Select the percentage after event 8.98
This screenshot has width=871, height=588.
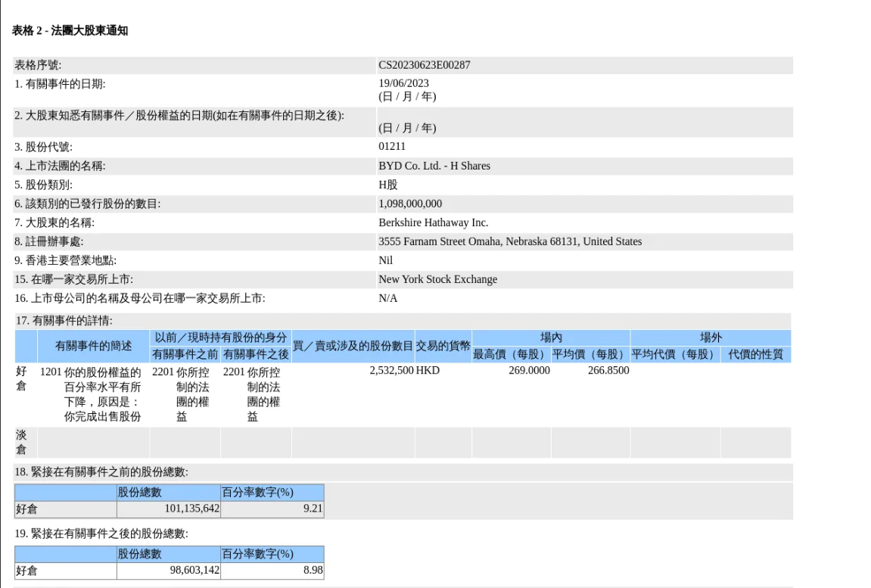coord(313,571)
